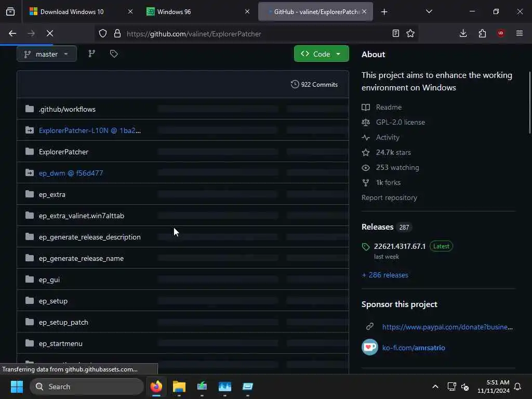Show the + 286 releases link
Viewport: 532px width, 399px height.
385,275
